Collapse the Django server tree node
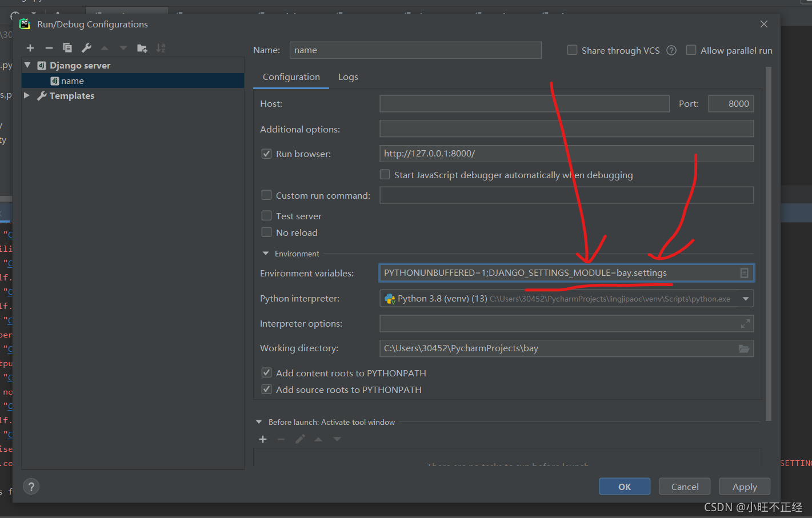The height and width of the screenshot is (518, 812). click(x=27, y=65)
